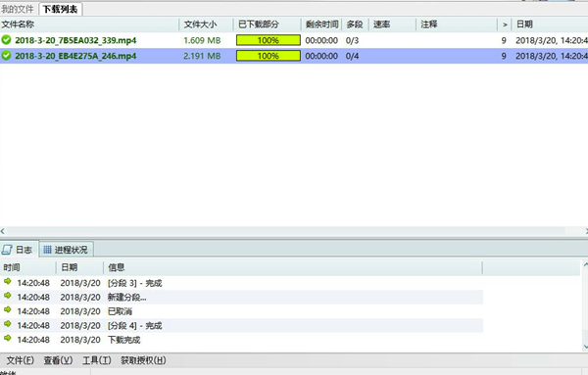The height and width of the screenshot is (375, 588).
Task: Open the 文件(F) menu
Action: tap(21, 360)
